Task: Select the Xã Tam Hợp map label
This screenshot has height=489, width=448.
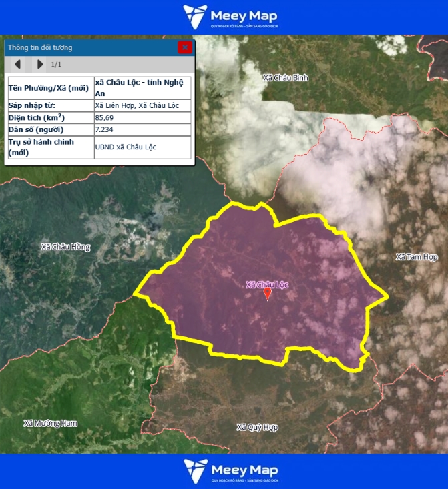Action: [416, 257]
